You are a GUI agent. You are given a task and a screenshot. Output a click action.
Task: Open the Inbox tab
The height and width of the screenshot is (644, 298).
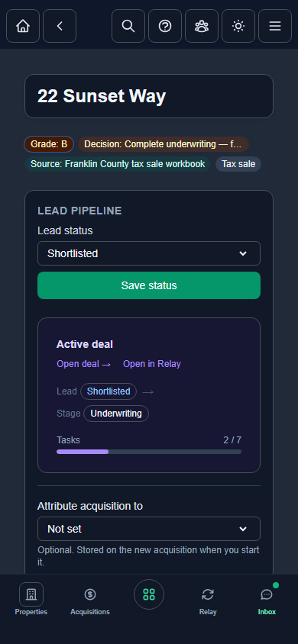click(267, 599)
